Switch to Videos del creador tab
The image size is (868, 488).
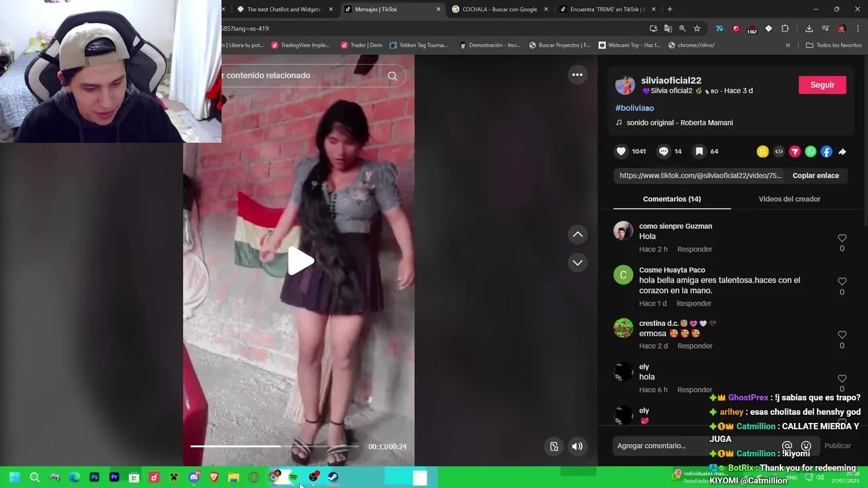click(789, 199)
